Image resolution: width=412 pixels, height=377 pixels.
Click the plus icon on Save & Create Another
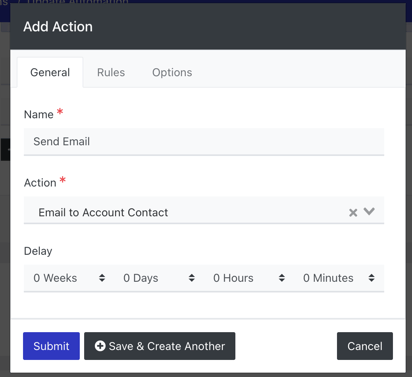tap(100, 346)
